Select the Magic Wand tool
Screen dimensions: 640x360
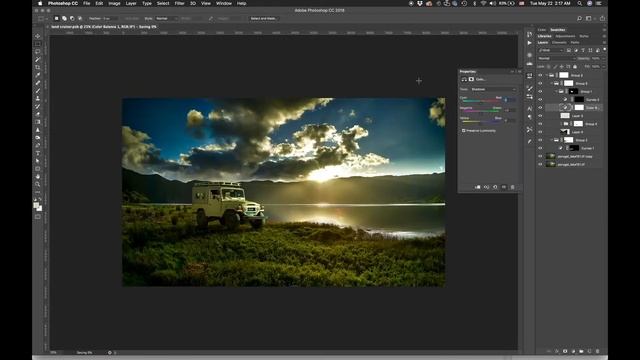[x=38, y=60]
